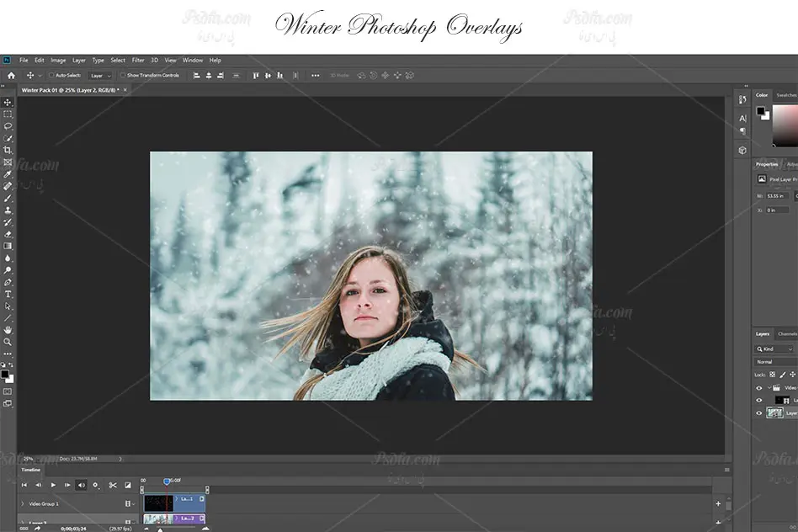Viewport: 798px width, 532px height.
Task: Select the Eraser tool
Action: pyautogui.click(x=8, y=234)
